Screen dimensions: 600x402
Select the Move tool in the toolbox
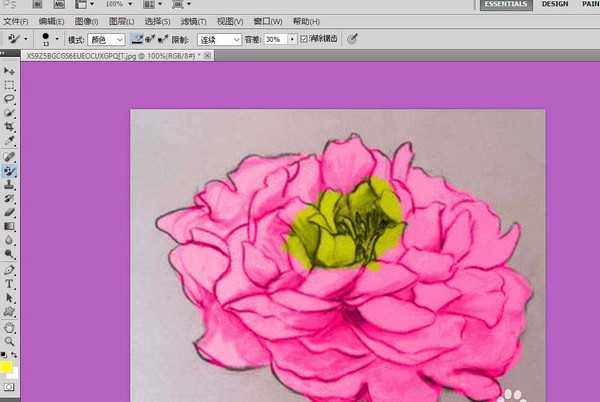(x=10, y=72)
